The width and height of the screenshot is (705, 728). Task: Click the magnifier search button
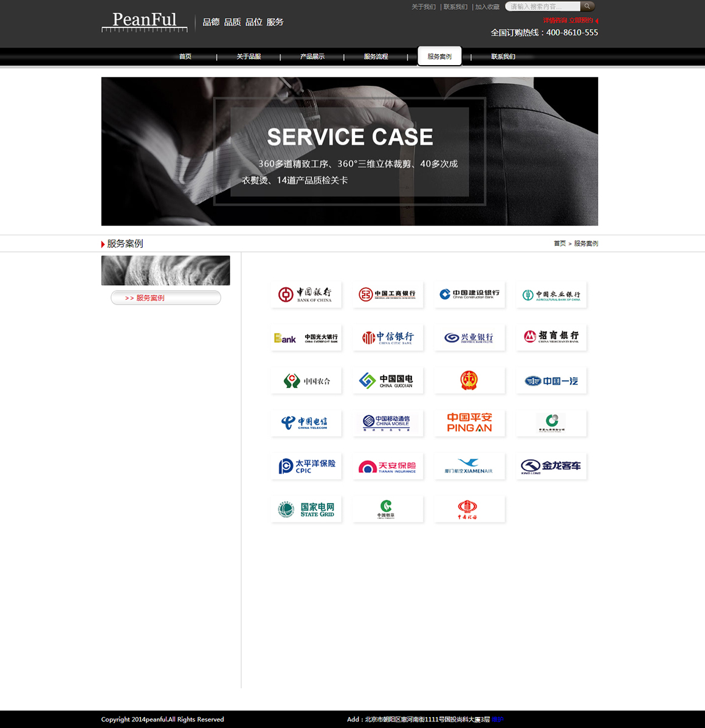tap(587, 7)
